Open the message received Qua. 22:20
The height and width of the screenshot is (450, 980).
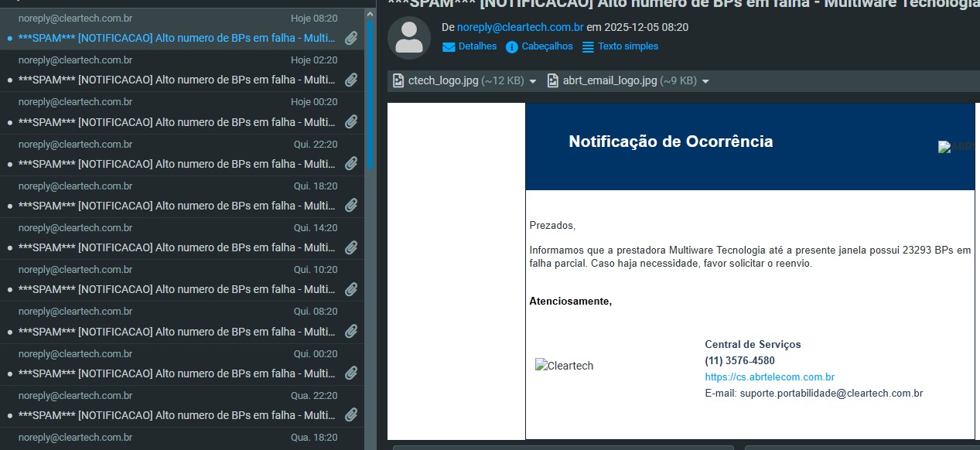tap(178, 415)
